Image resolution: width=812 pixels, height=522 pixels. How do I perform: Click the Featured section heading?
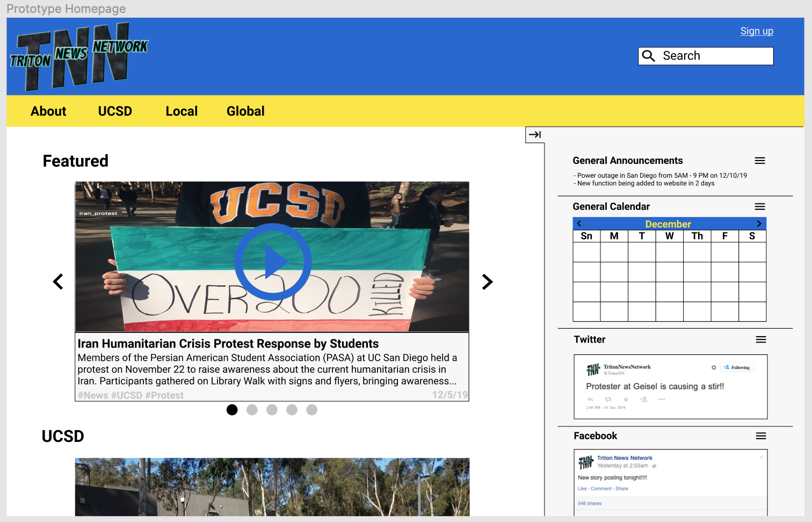coord(76,161)
